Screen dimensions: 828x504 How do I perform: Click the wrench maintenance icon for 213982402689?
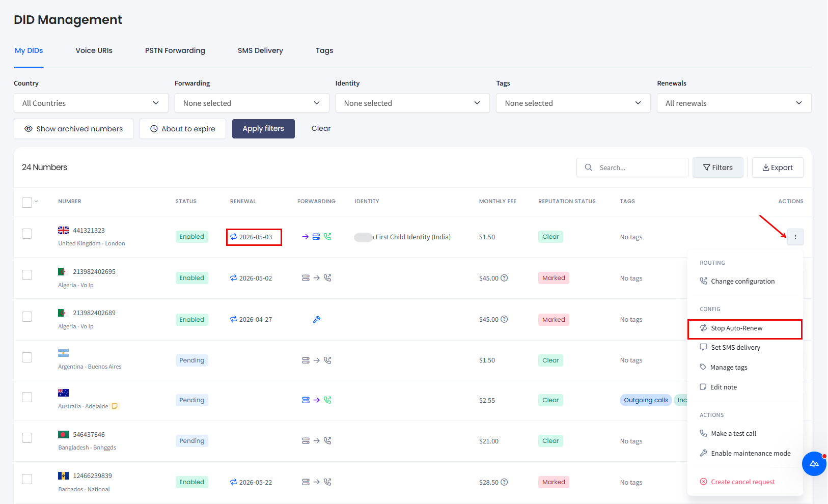pos(316,320)
